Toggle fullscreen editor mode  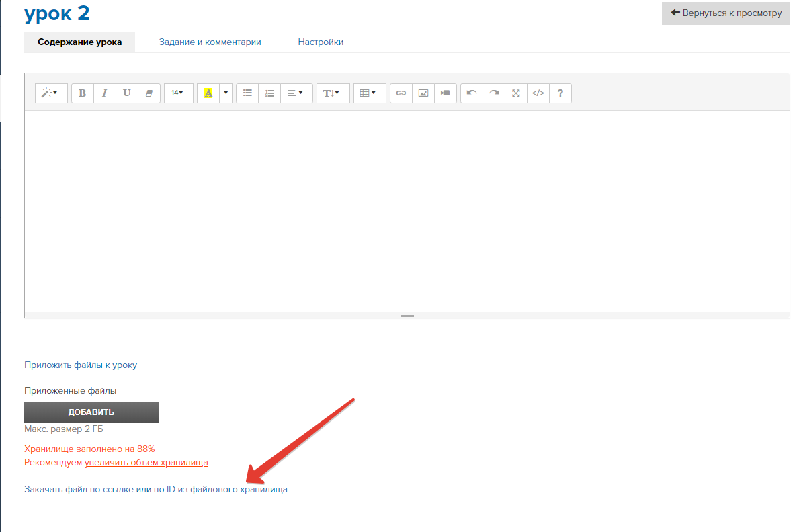(x=516, y=93)
